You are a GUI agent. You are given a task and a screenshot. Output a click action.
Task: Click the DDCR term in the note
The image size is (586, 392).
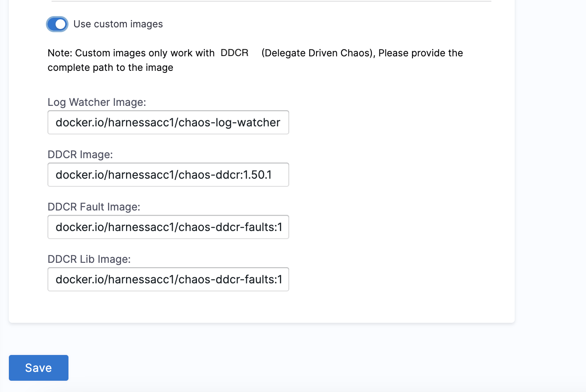pyautogui.click(x=234, y=53)
